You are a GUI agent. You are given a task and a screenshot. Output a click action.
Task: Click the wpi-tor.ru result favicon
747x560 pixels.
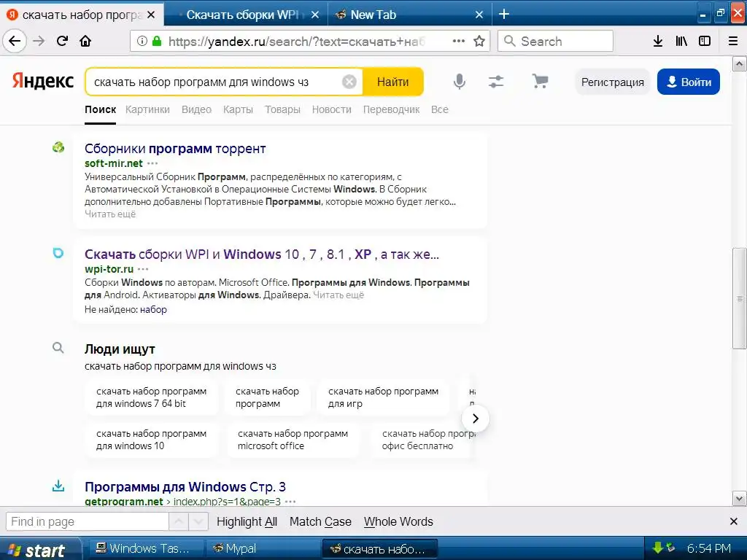click(58, 253)
